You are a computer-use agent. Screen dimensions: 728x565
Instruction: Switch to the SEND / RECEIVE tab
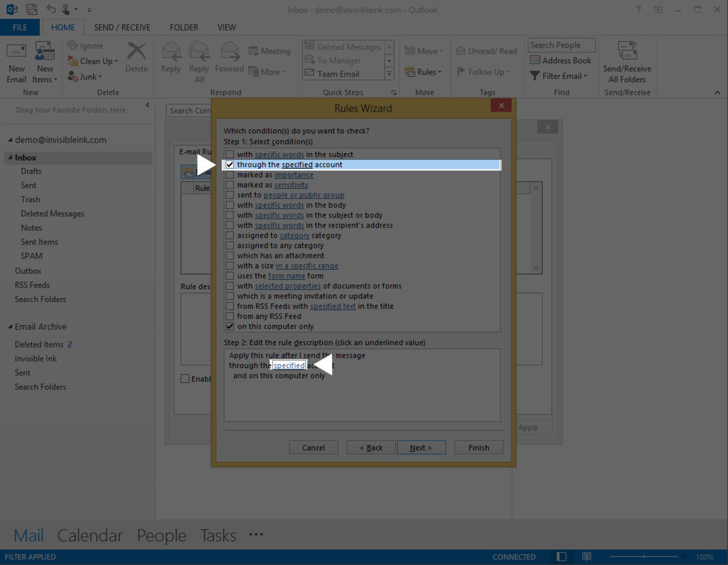coord(122,27)
